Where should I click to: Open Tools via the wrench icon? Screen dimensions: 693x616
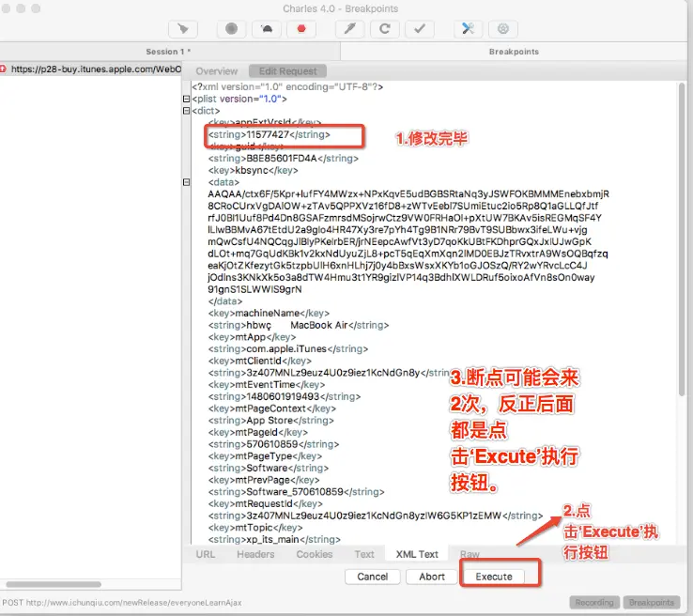tap(468, 29)
